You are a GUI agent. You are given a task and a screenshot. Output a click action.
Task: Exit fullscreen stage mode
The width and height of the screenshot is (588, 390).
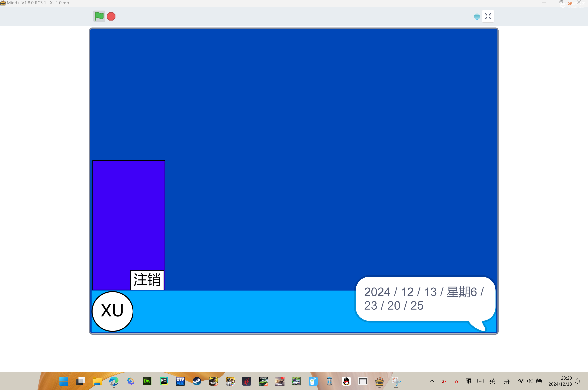488,16
